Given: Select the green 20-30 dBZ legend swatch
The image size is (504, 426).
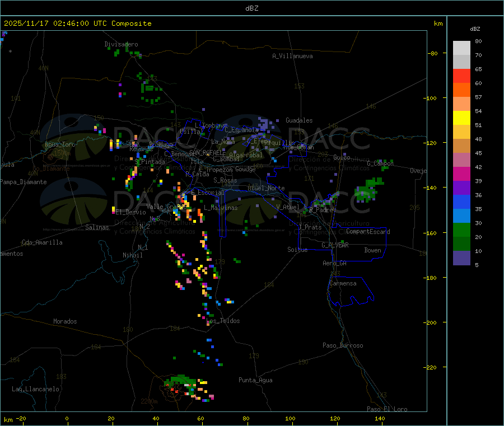Looking at the screenshot, I should pos(461,230).
